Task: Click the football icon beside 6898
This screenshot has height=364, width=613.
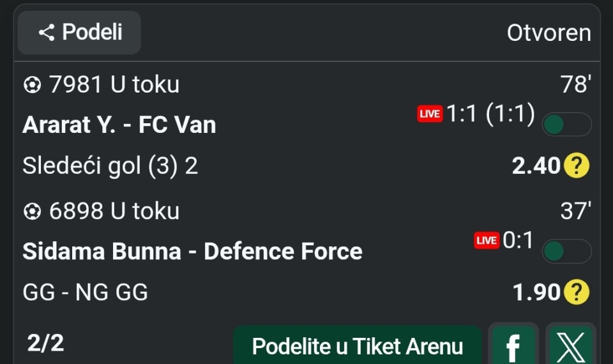Action: pyautogui.click(x=32, y=211)
